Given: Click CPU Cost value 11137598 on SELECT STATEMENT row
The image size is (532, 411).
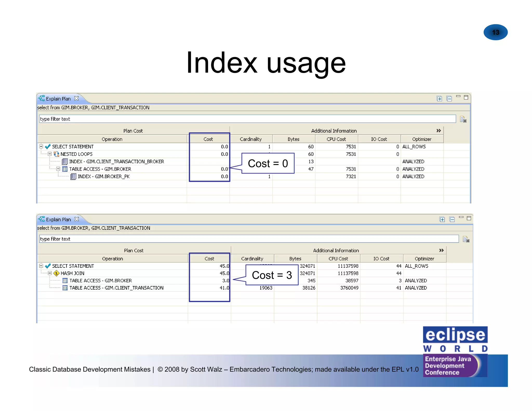Looking at the screenshot, I should click(348, 266).
